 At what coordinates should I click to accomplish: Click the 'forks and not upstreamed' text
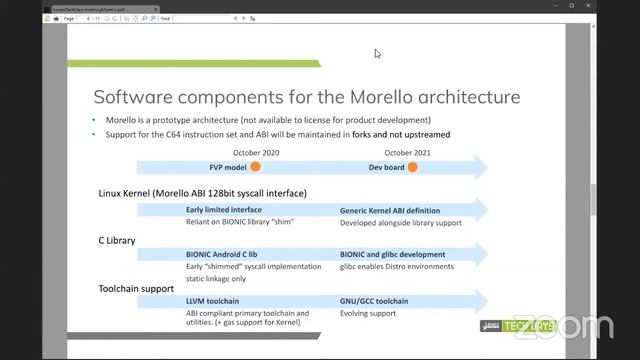pyautogui.click(x=401, y=135)
